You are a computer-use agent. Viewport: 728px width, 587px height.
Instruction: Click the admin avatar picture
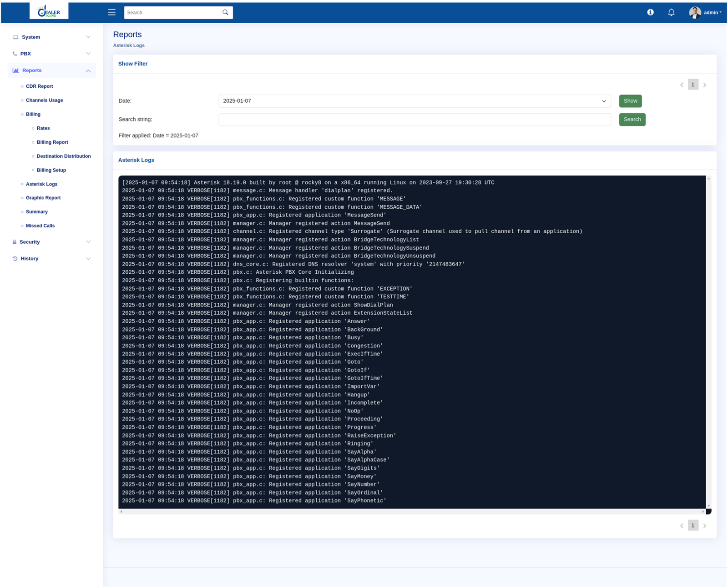(695, 12)
